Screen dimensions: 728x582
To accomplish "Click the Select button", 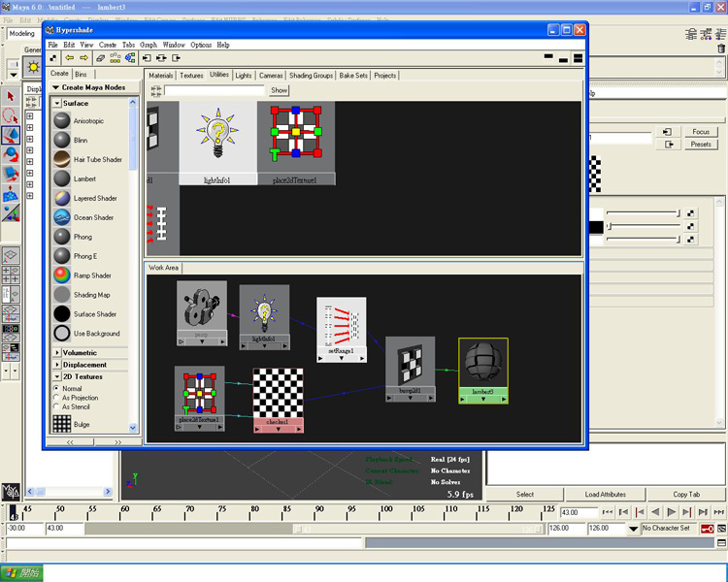I will 524,495.
